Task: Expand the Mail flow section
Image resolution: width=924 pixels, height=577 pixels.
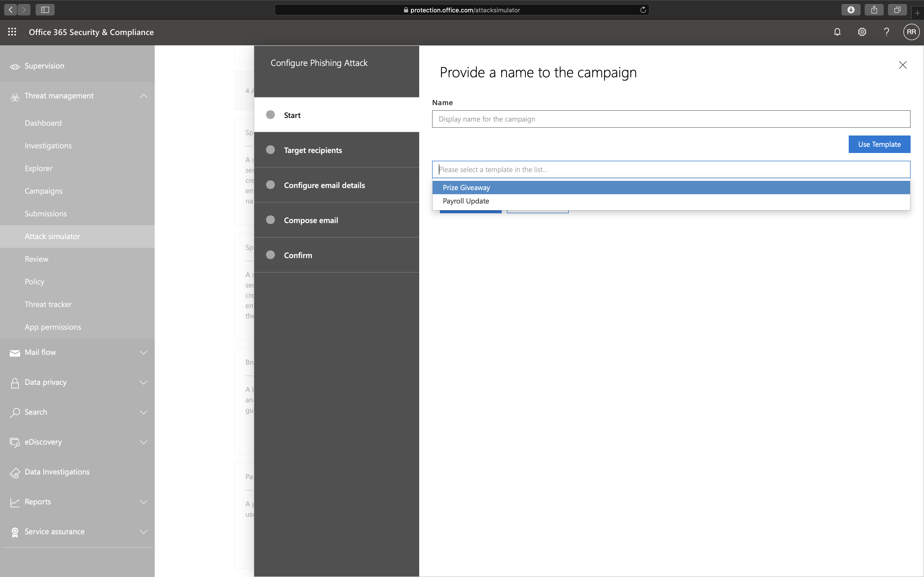Action: 144,352
